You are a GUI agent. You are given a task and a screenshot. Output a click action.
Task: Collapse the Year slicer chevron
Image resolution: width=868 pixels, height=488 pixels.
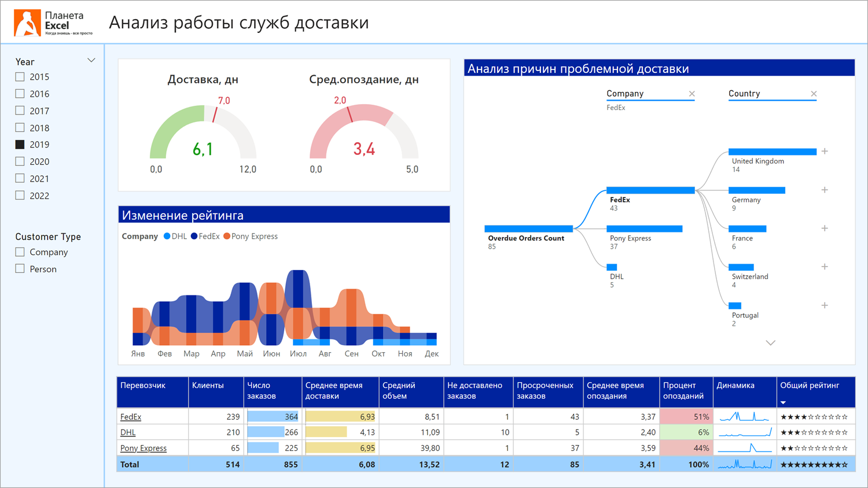(x=91, y=61)
